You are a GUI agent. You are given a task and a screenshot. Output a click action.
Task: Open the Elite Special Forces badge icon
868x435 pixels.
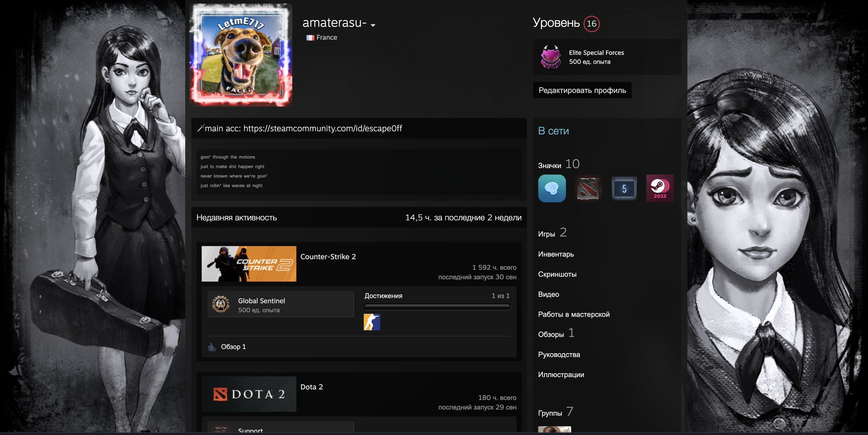[x=551, y=57]
